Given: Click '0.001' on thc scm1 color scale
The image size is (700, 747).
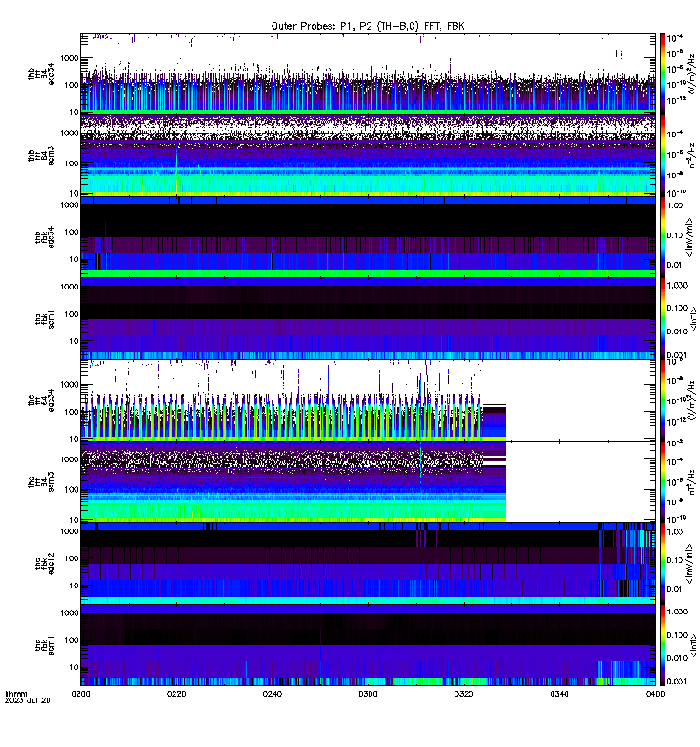Looking at the screenshot, I should pos(678,682).
